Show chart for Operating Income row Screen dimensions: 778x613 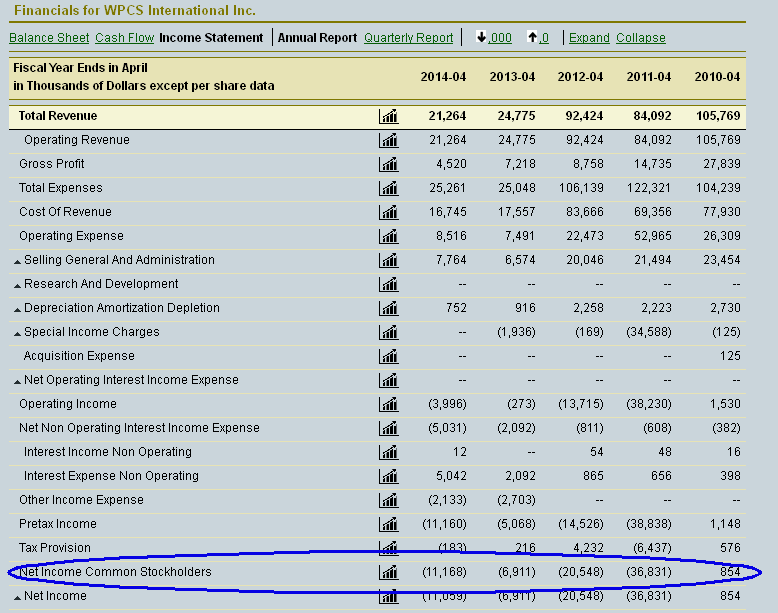389,404
